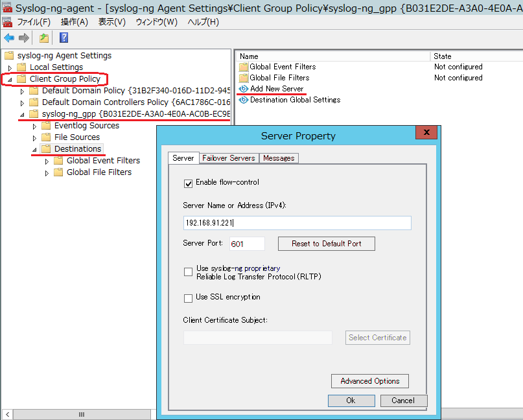Viewport: 523px width, 420px height.
Task: Click the File Sources folder icon
Action: pos(47,137)
